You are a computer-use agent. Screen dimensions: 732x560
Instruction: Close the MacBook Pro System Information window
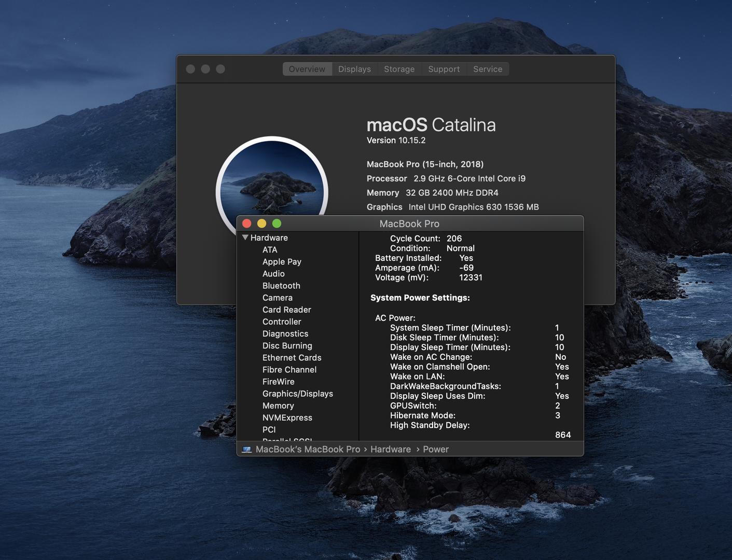pos(247,223)
